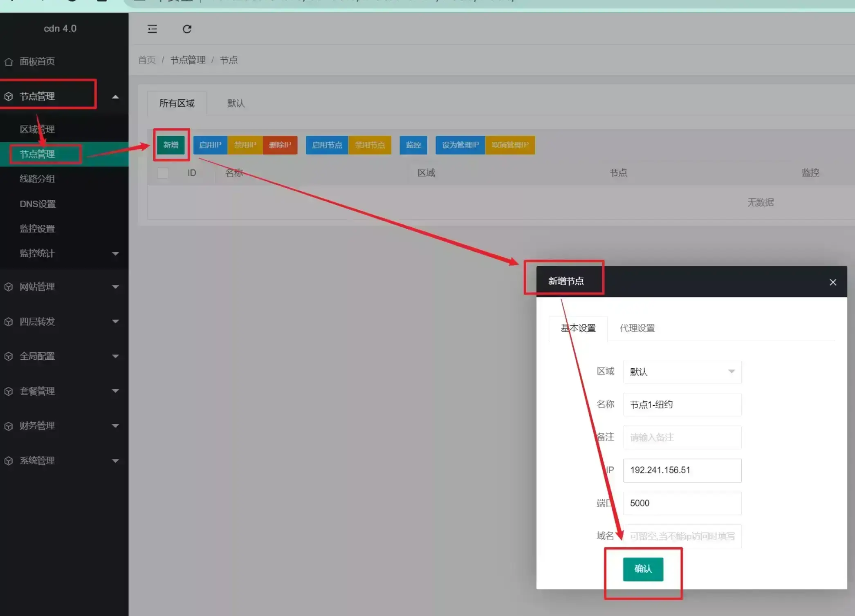Image resolution: width=855 pixels, height=616 pixels.
Task: Open 区域管理 in the sidebar
Action: tap(37, 130)
